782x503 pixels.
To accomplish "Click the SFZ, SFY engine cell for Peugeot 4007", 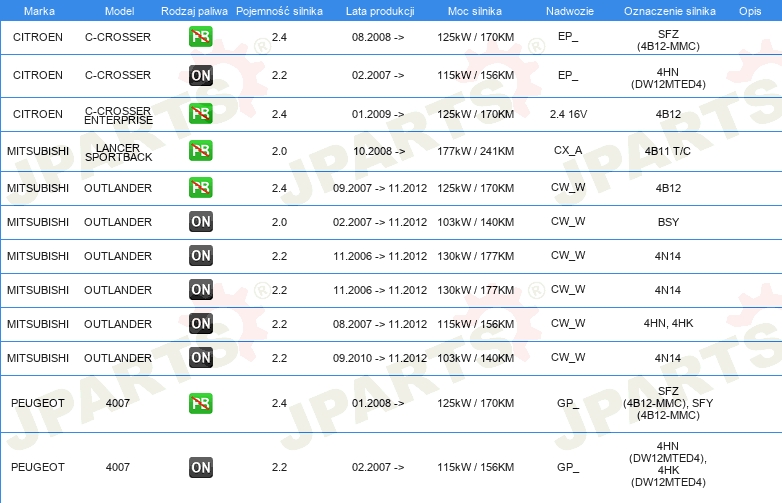I will tap(668, 403).
